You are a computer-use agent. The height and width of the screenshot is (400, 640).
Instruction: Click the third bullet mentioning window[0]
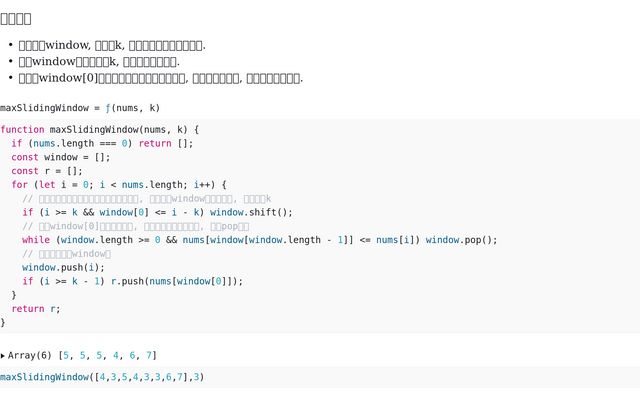(160, 78)
